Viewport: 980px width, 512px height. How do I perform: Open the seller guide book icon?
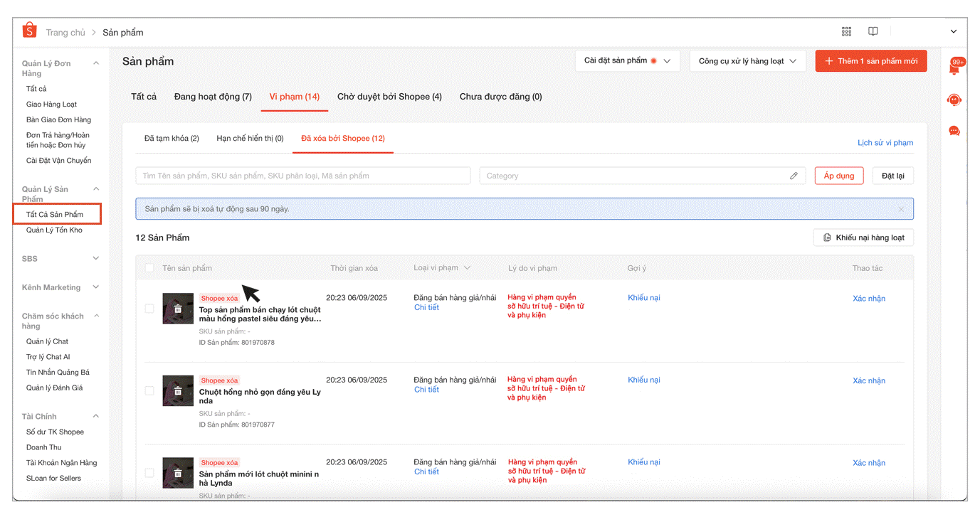(873, 31)
